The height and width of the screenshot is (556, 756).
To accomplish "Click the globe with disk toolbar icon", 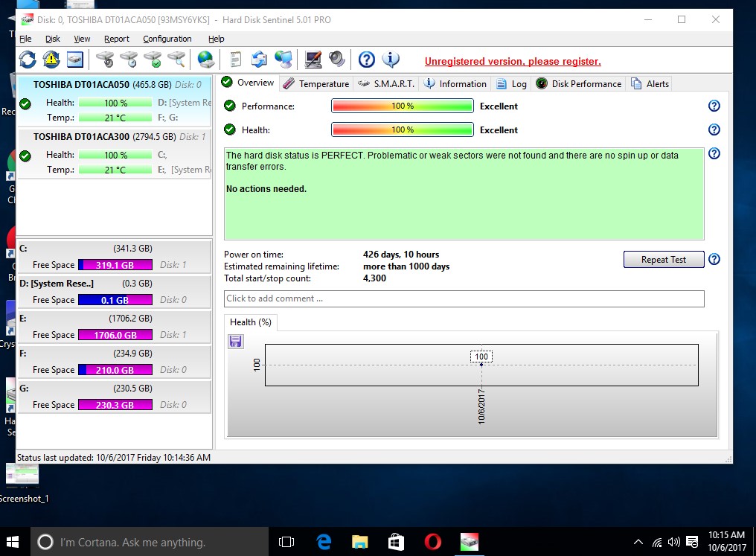I will pos(206,60).
